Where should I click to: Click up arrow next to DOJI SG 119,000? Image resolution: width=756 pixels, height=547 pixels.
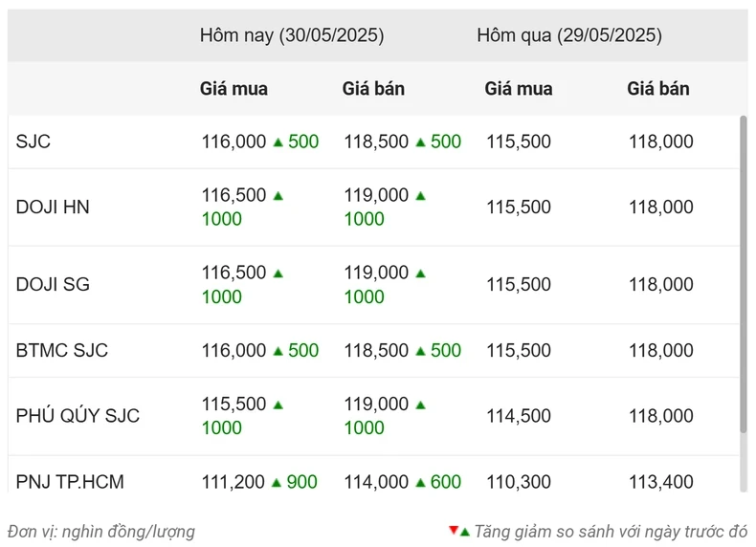click(x=420, y=273)
